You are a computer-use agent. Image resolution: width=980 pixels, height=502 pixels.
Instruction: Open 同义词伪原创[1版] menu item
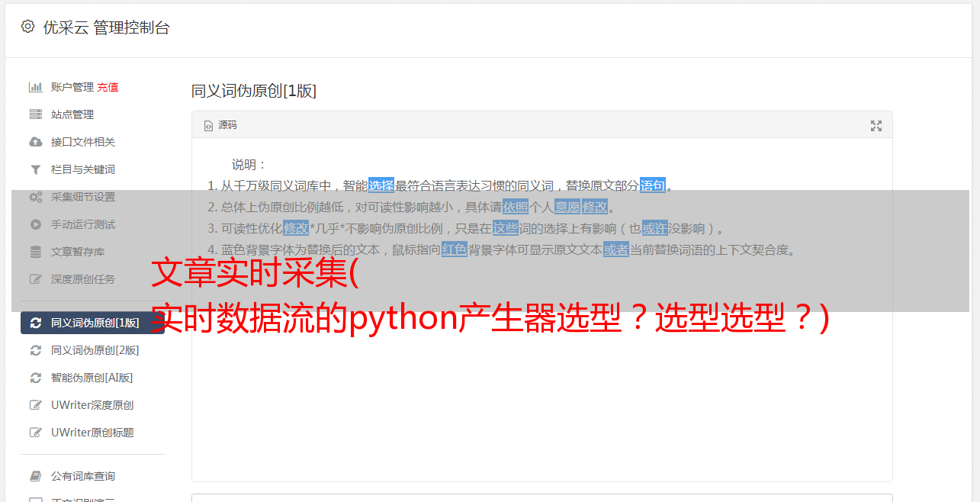click(x=92, y=323)
